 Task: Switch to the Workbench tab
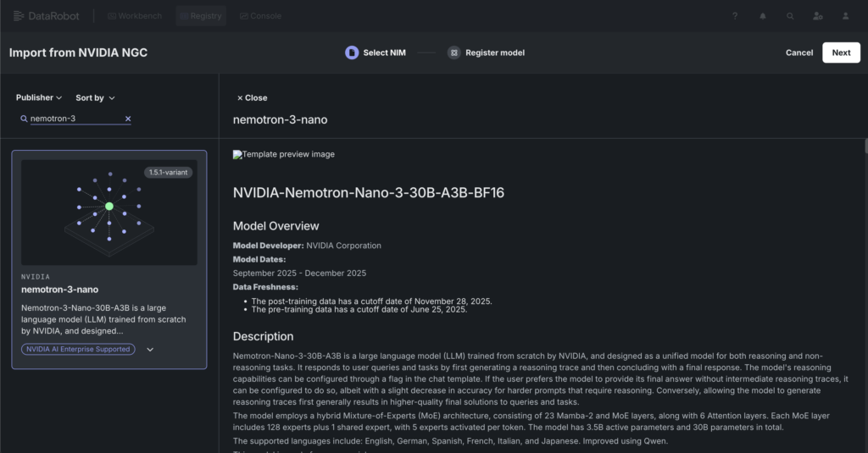[x=136, y=16]
